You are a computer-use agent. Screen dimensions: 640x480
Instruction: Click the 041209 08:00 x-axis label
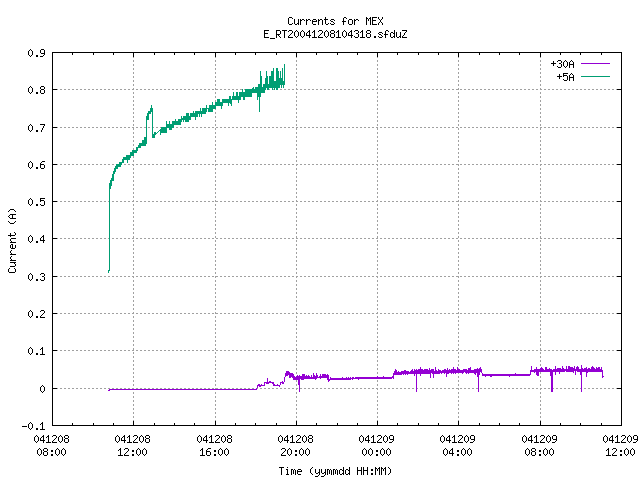[x=540, y=445]
